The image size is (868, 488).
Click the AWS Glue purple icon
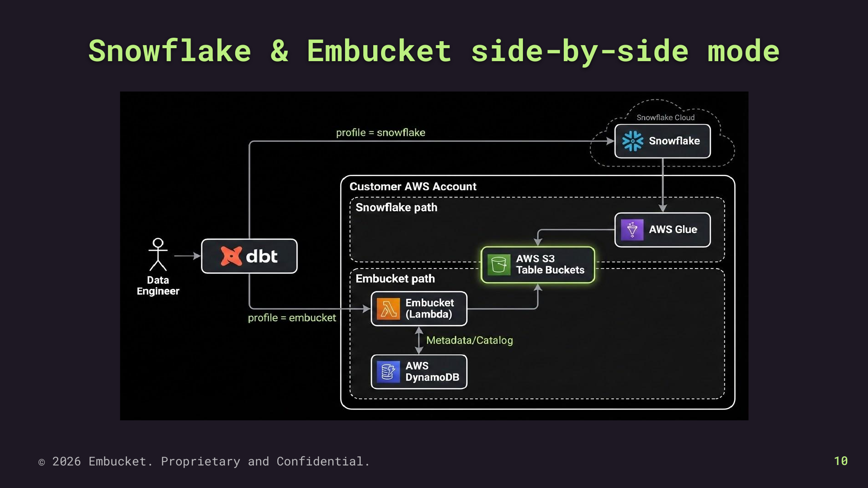point(632,229)
